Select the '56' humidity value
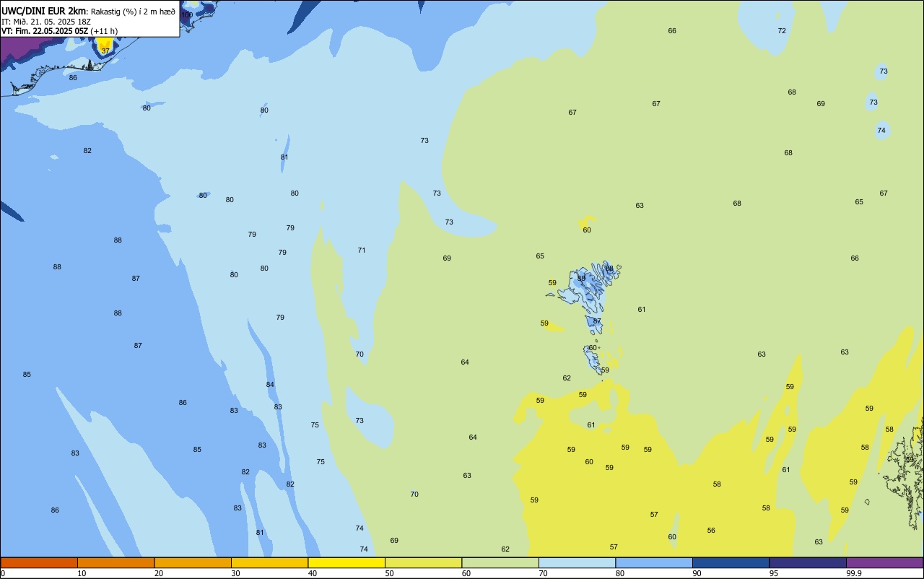 tap(711, 531)
